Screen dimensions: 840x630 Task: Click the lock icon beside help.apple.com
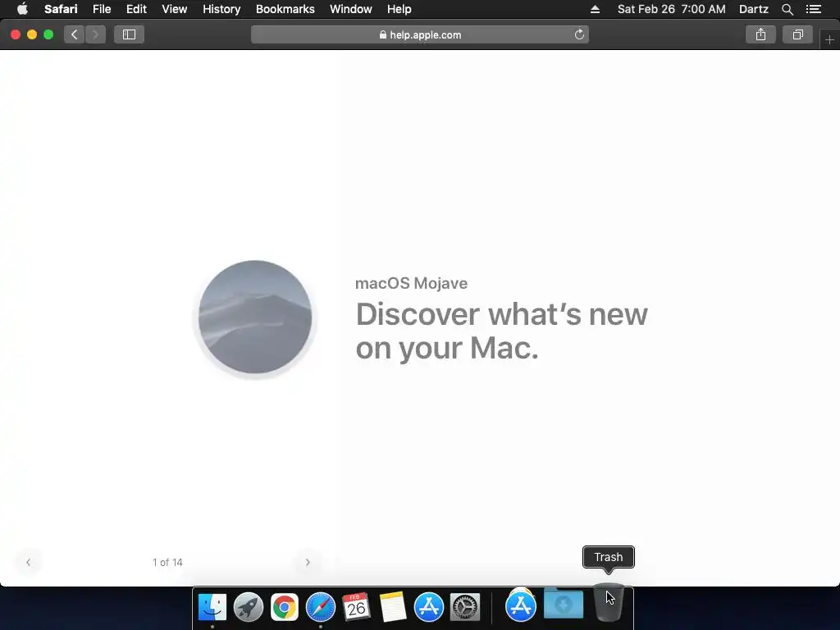click(x=382, y=34)
